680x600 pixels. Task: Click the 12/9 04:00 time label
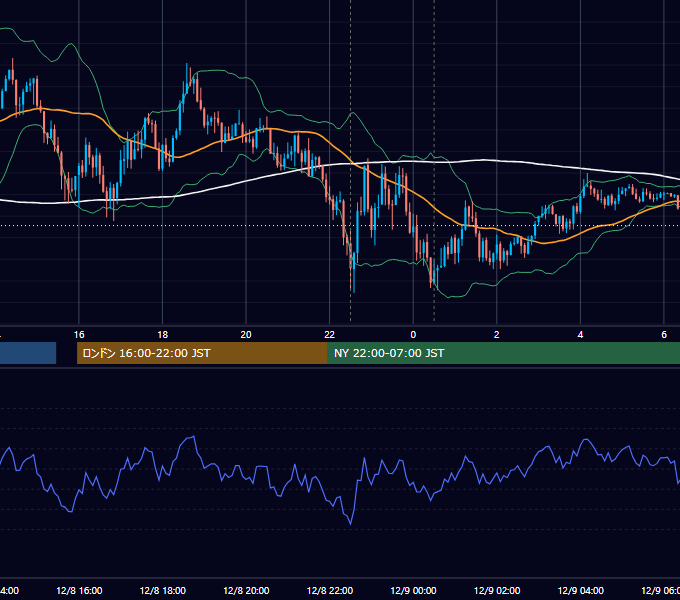coord(580,590)
